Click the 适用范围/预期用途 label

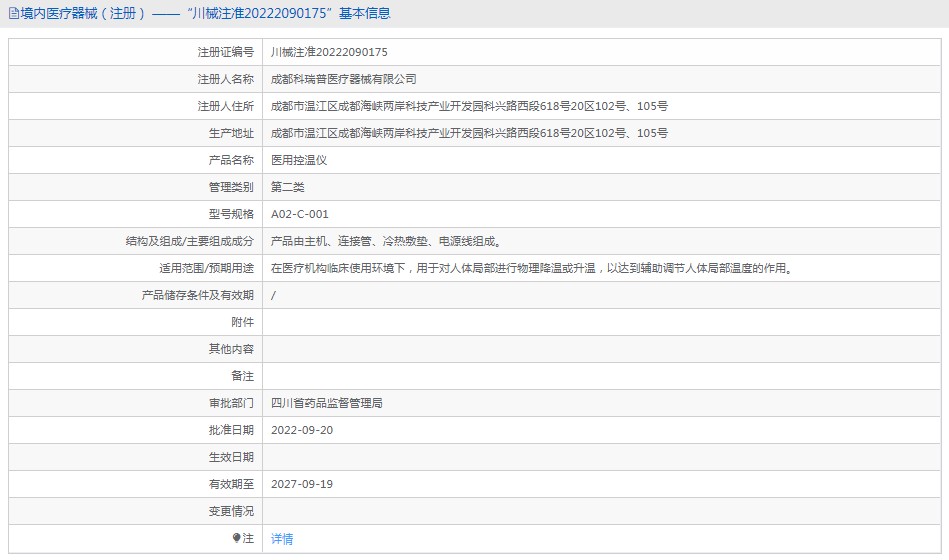pyautogui.click(x=206, y=268)
